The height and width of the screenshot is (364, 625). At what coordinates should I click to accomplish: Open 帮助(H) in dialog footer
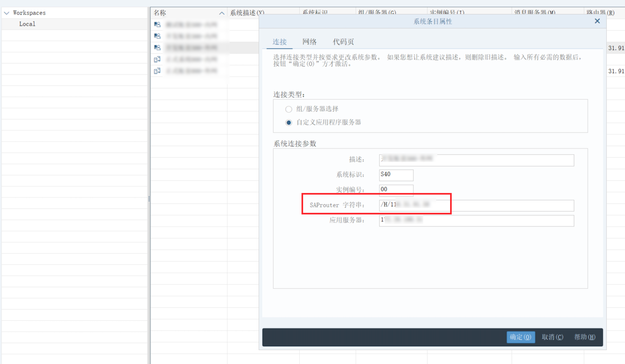(x=584, y=337)
